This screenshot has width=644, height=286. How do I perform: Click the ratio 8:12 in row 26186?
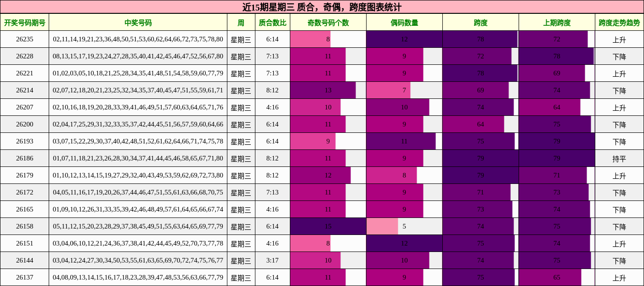pyautogui.click(x=272, y=158)
